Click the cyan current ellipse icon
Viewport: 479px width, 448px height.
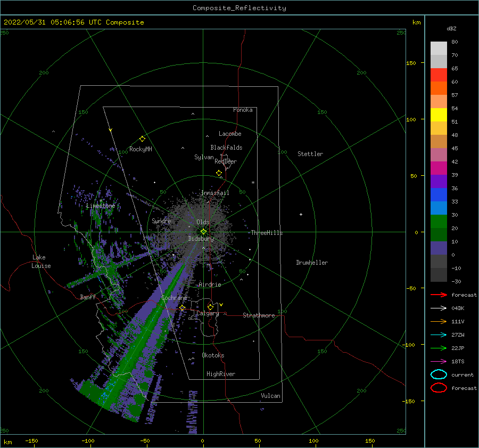tap(439, 374)
